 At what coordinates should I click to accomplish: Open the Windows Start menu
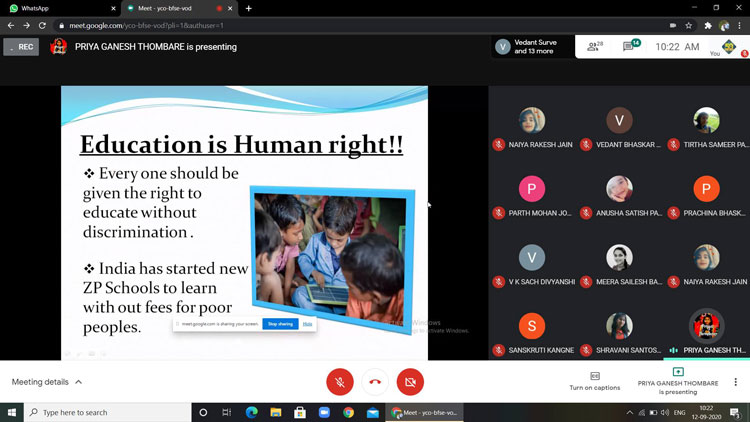[12, 412]
